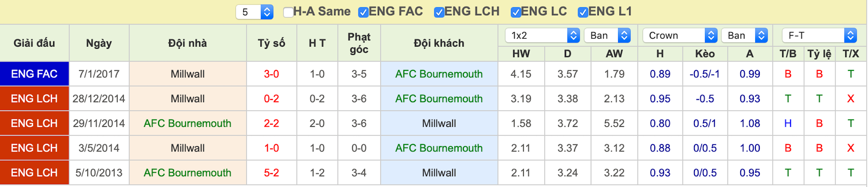Open the match count dropdown showing 5
Viewport: 868px width, 187px height.
point(254,12)
